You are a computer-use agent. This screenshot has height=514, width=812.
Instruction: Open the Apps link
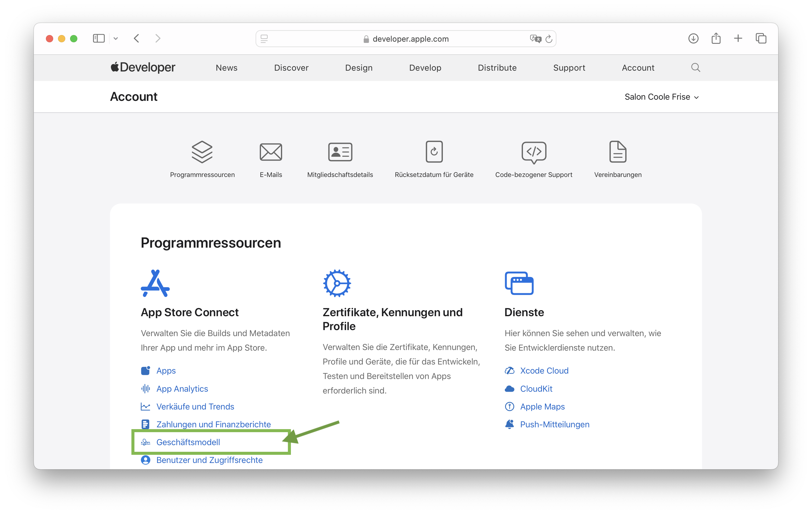(166, 371)
